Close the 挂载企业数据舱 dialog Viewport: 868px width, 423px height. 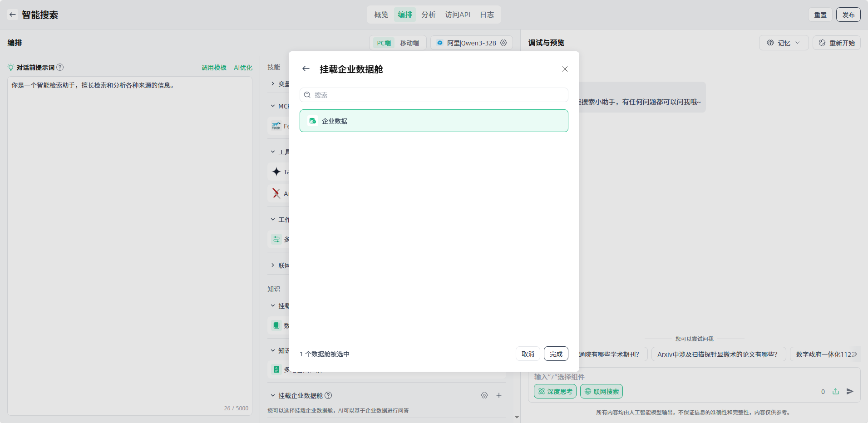click(564, 69)
